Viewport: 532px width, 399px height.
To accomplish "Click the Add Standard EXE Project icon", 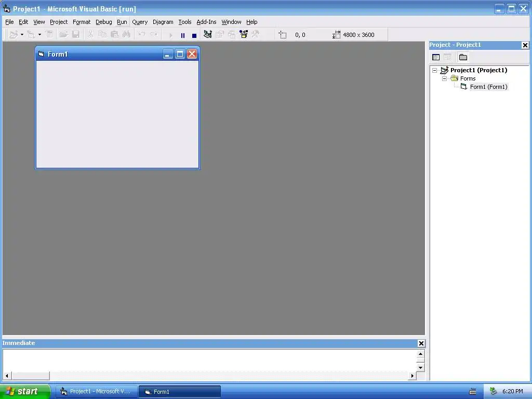I will tap(14, 35).
